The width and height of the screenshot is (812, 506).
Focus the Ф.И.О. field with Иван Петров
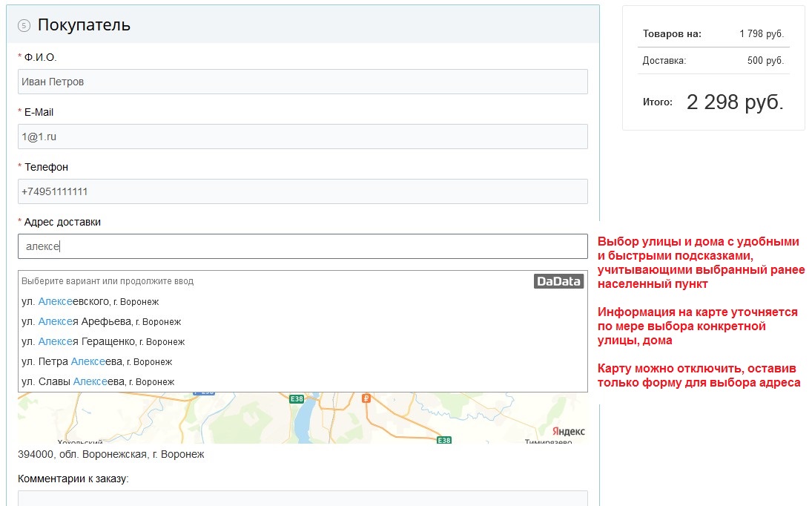click(303, 82)
